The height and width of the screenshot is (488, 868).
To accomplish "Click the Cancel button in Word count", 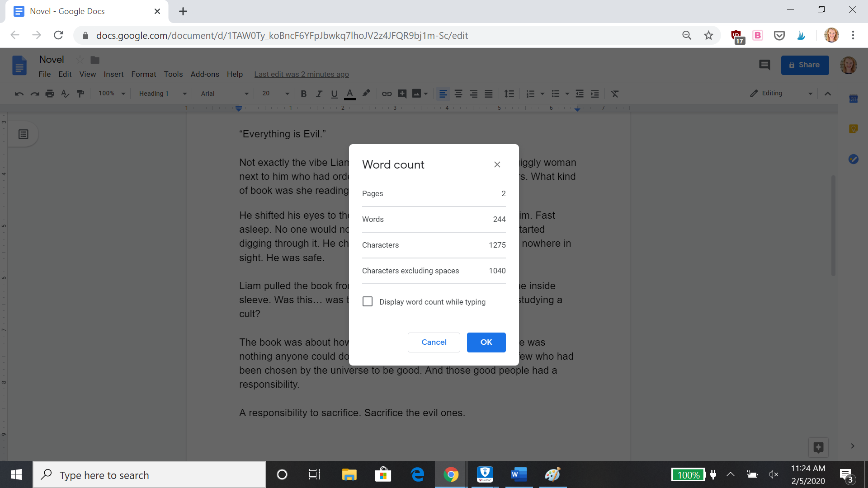I will point(434,342).
